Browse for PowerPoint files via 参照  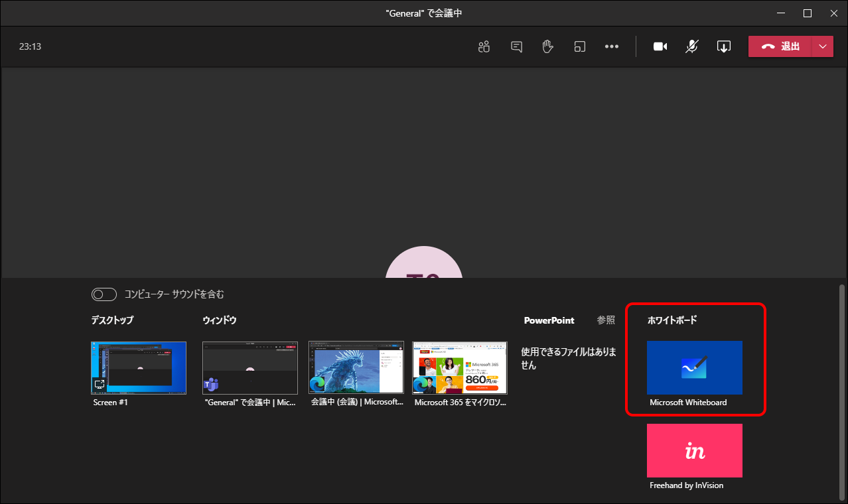point(606,320)
